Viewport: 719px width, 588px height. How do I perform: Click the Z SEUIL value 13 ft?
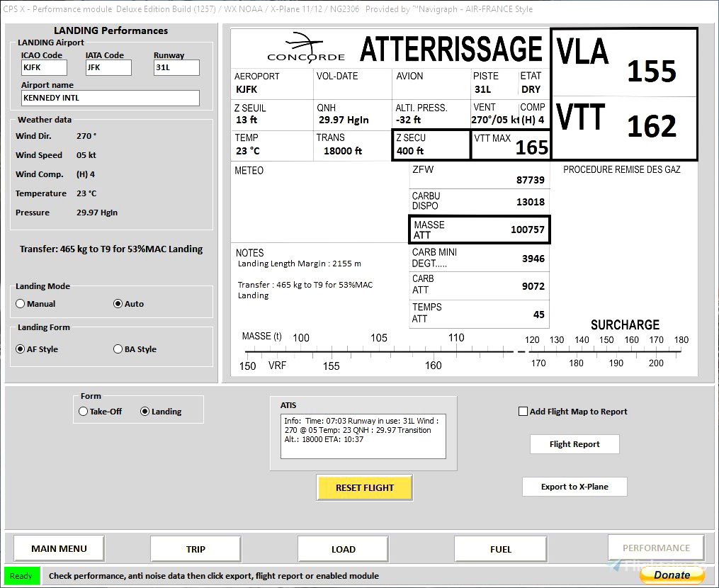[x=247, y=120]
